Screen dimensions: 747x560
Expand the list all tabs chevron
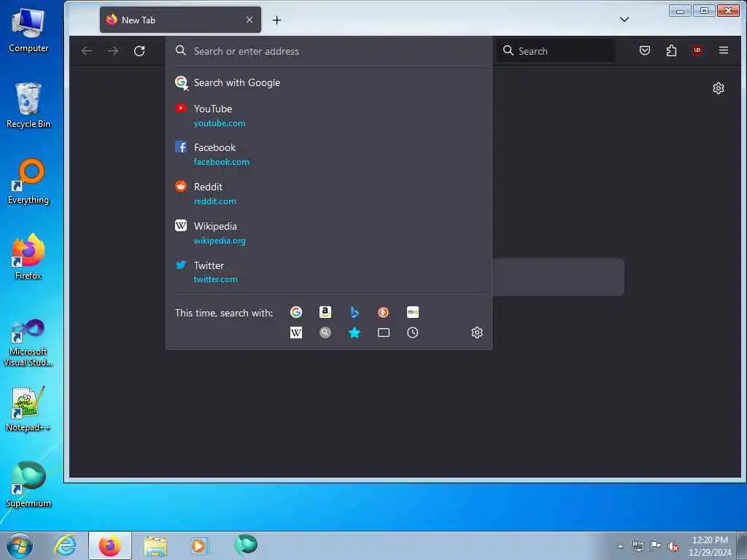coord(624,20)
